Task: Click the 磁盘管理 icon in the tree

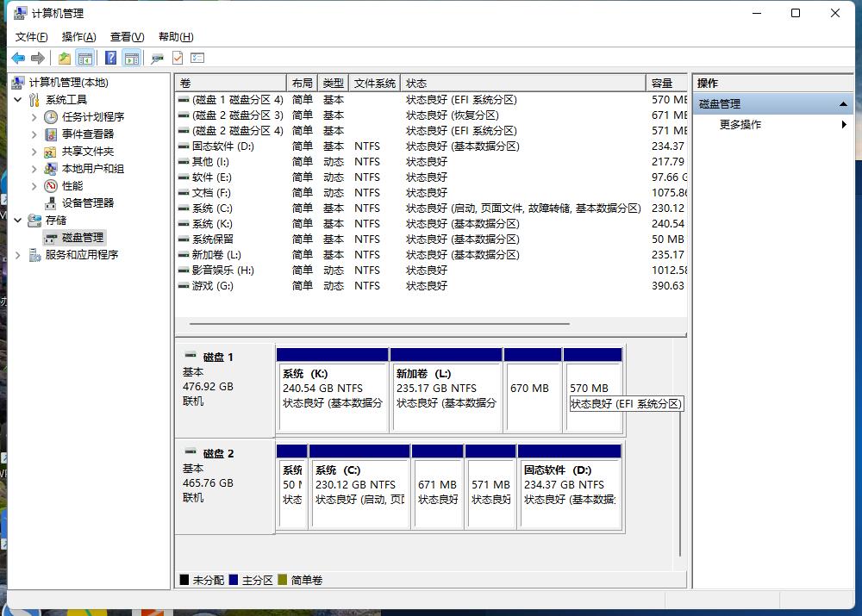Action: click(x=52, y=237)
